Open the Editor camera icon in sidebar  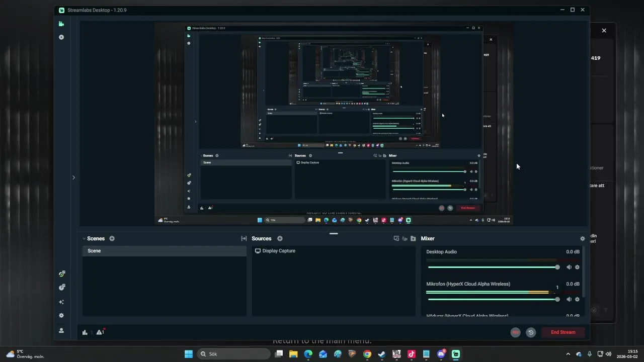pyautogui.click(x=61, y=24)
